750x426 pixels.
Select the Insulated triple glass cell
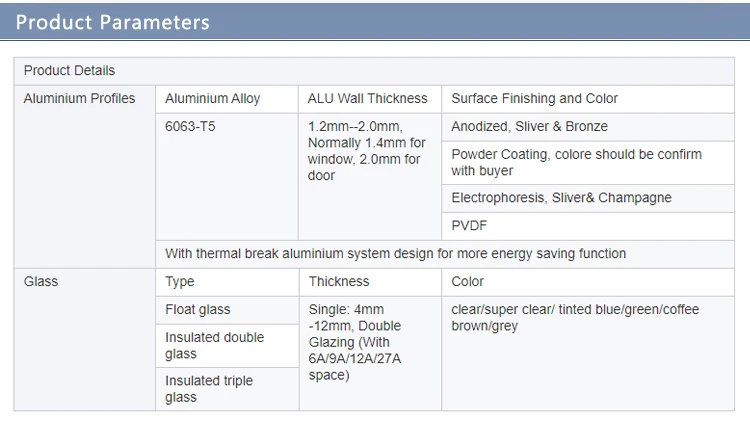pos(227,389)
